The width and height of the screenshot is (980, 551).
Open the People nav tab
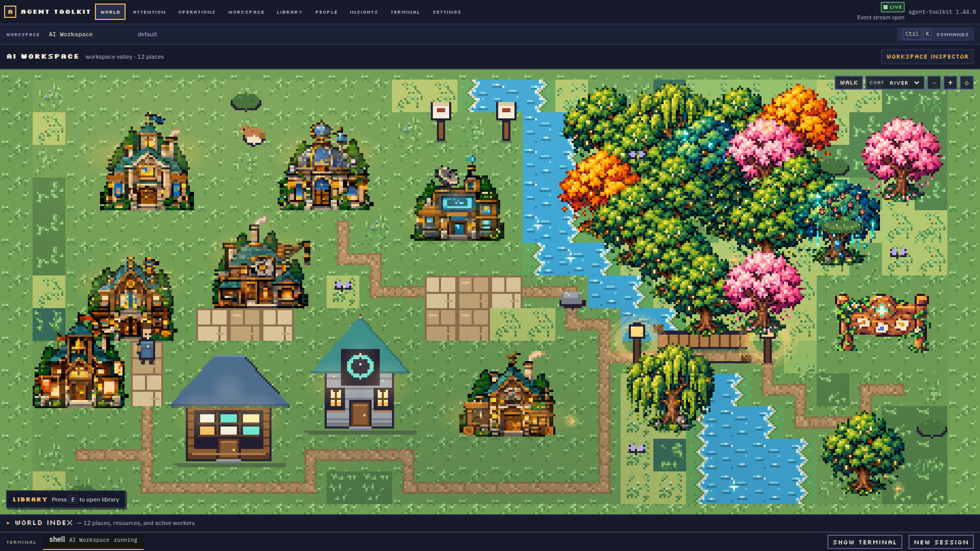(x=326, y=12)
